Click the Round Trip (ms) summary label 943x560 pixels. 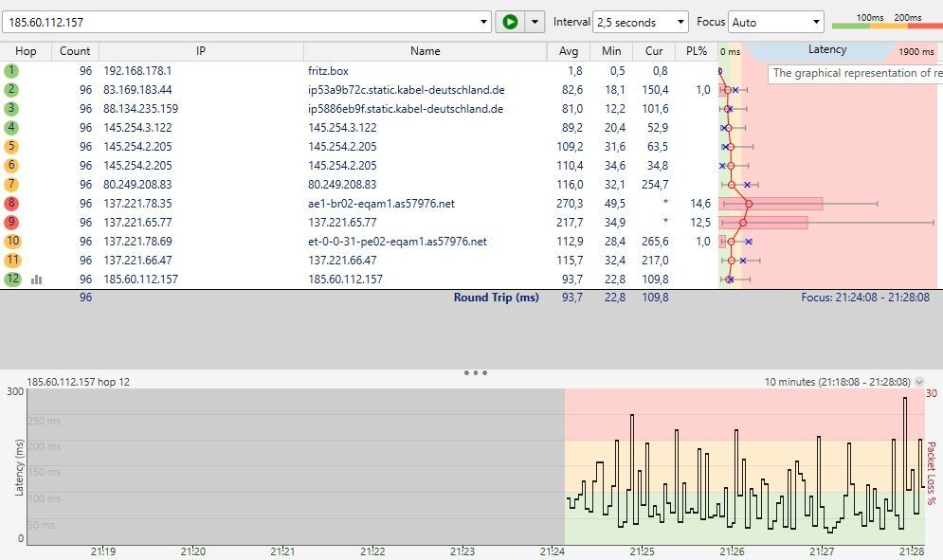pyautogui.click(x=497, y=298)
